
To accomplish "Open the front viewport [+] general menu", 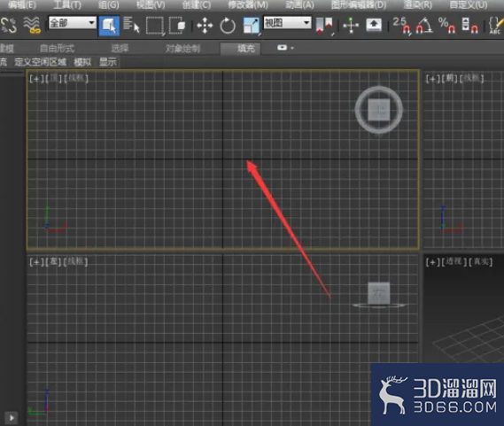I will pyautogui.click(x=432, y=79).
